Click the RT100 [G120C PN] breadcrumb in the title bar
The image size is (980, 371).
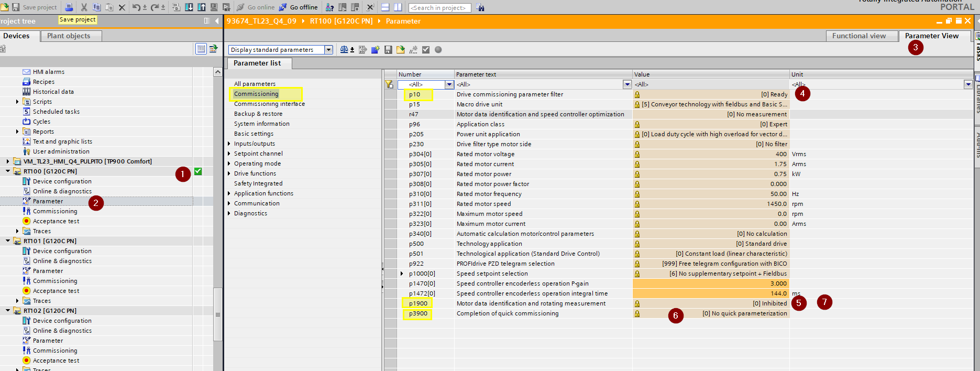tap(341, 21)
